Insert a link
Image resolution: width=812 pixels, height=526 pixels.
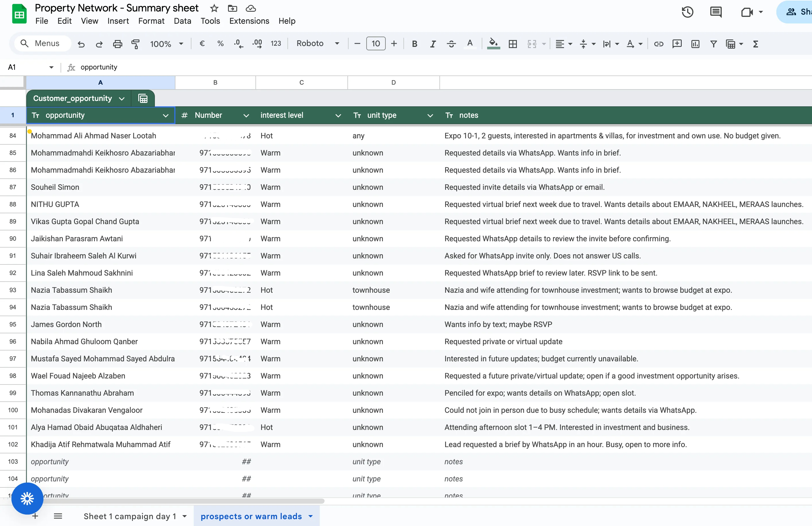659,44
